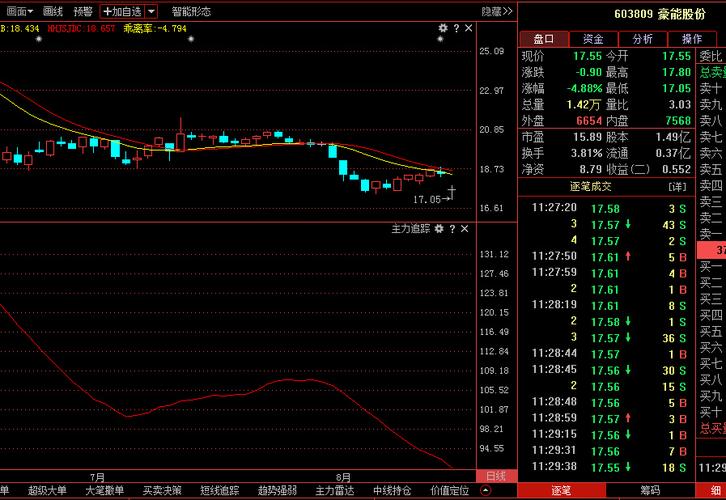Select the 买卖决策 indicator tab

pos(162,491)
